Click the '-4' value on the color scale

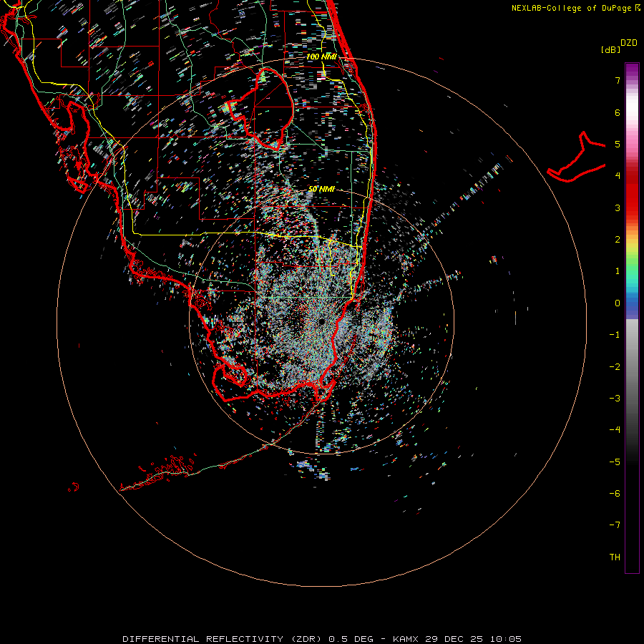click(615, 430)
